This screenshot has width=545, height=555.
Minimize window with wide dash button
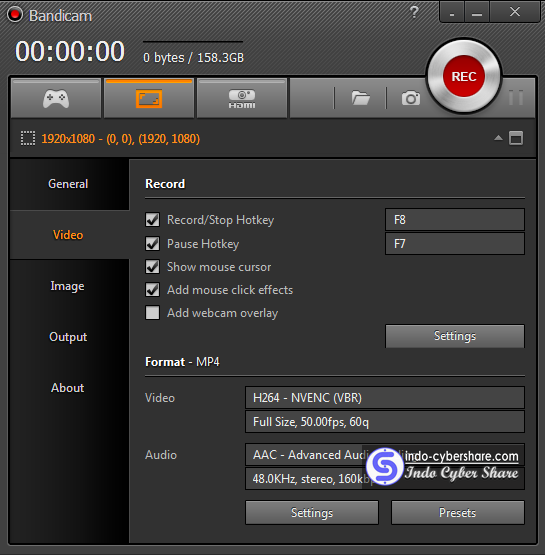tap(477, 12)
